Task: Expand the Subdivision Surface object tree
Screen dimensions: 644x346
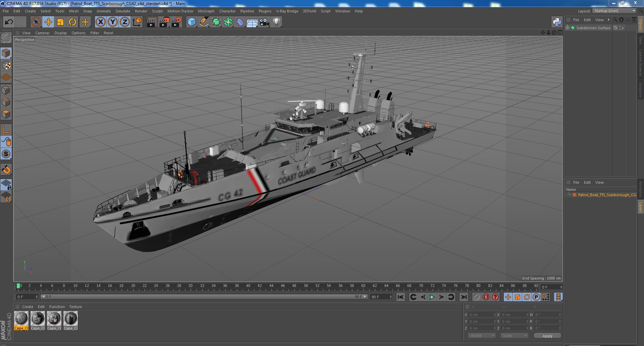Action: (567, 28)
